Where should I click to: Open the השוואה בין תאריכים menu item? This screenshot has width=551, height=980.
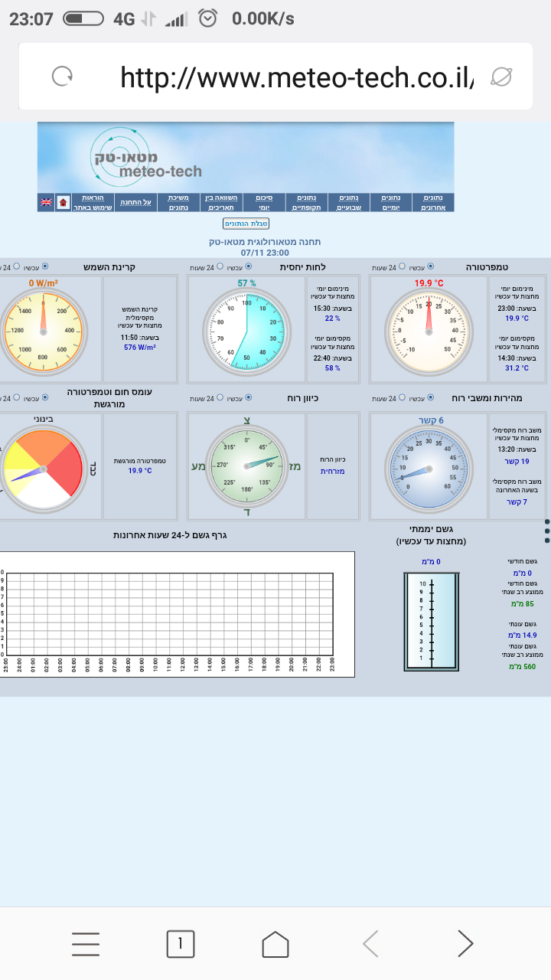(223, 202)
